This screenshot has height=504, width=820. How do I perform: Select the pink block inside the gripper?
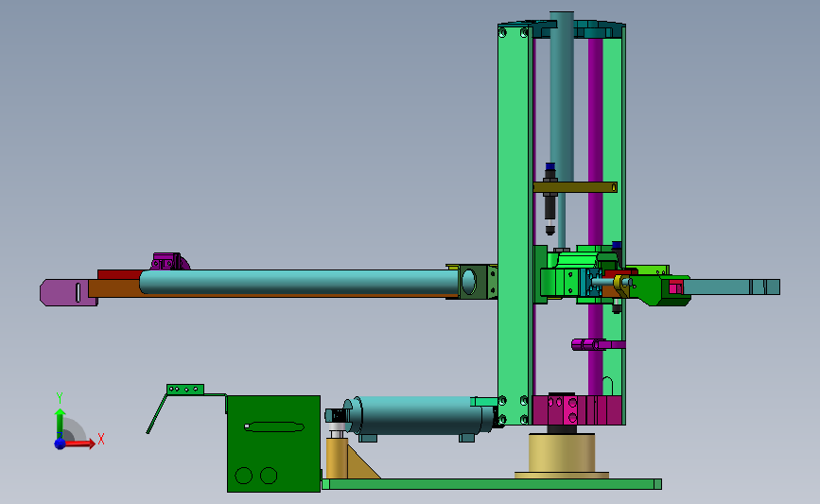[x=675, y=287]
